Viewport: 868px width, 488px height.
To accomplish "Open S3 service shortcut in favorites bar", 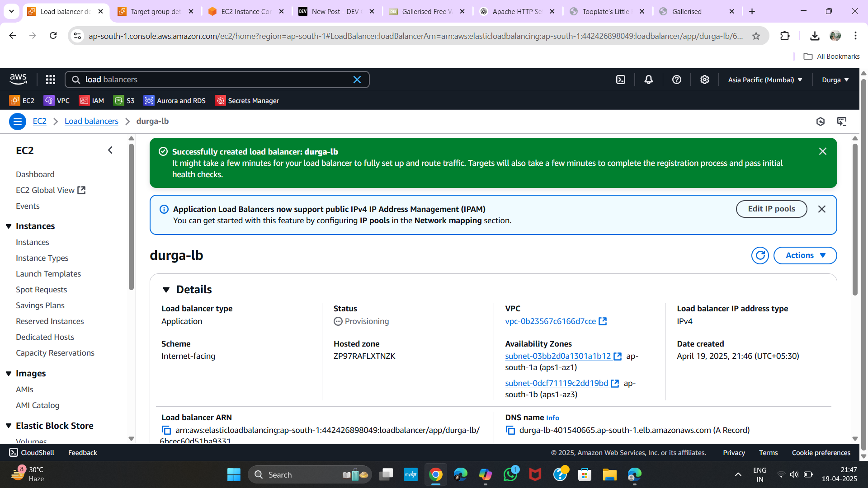I will [124, 101].
